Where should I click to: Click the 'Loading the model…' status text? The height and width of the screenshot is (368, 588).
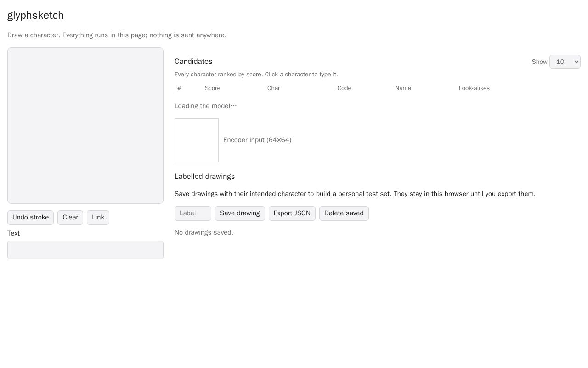tap(206, 106)
